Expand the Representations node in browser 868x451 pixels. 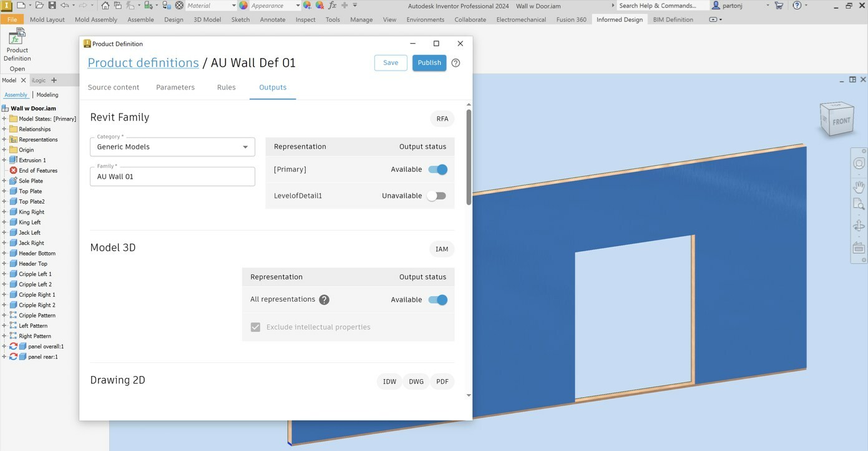click(x=4, y=139)
